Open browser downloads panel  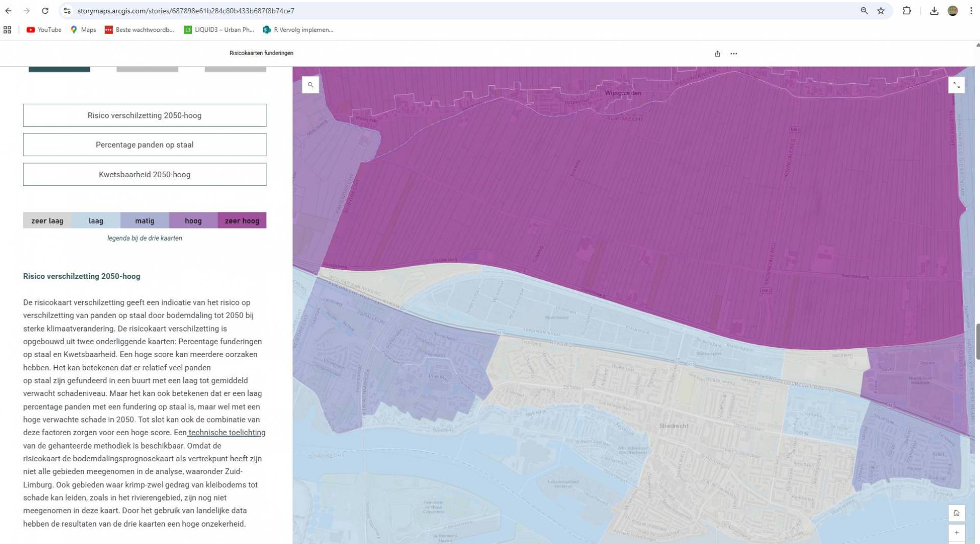934,11
